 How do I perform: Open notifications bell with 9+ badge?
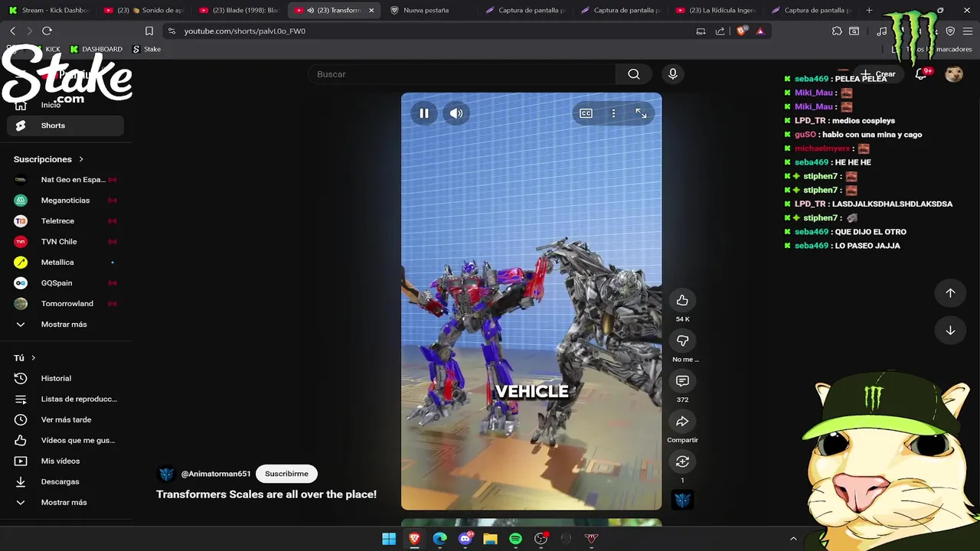tap(921, 74)
